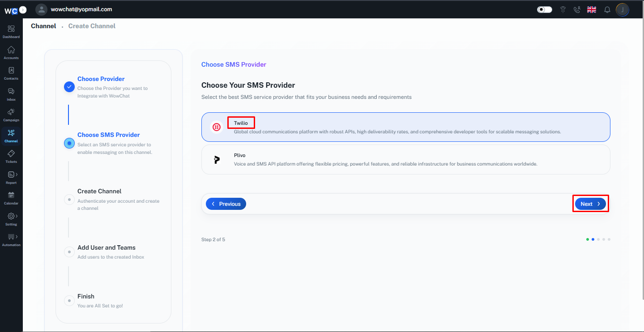Click the Step 2 of 5 text
Viewport: 644px width, 332px height.
coord(213,239)
